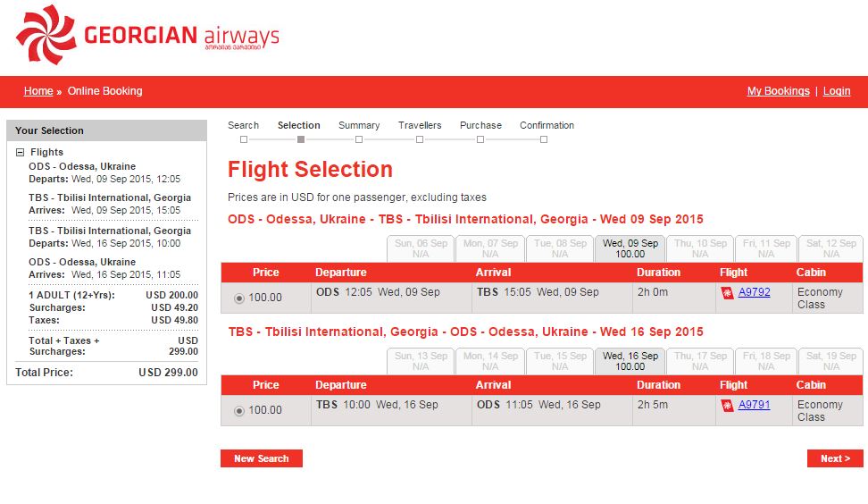Choose the Wed, 09 Sep date tab
The image size is (868, 504).
point(630,248)
